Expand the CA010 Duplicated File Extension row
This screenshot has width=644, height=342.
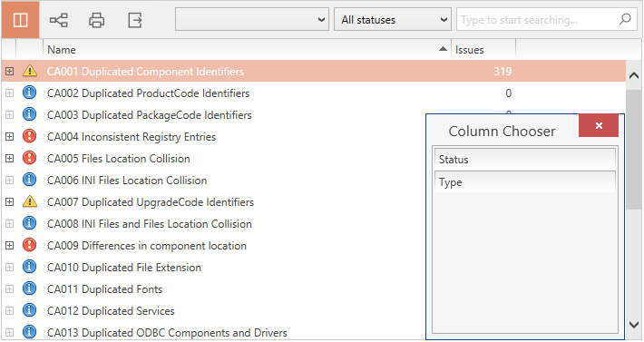click(x=9, y=267)
